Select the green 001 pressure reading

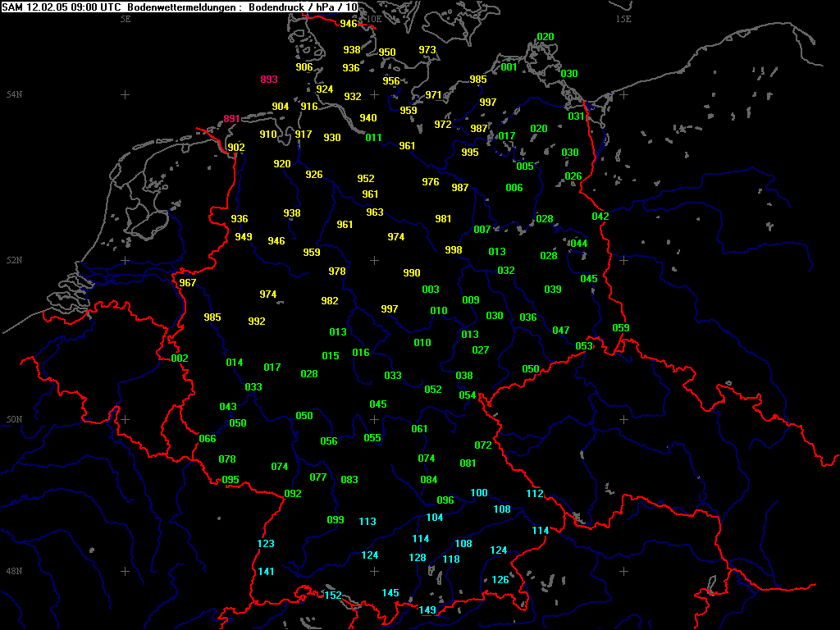509,67
